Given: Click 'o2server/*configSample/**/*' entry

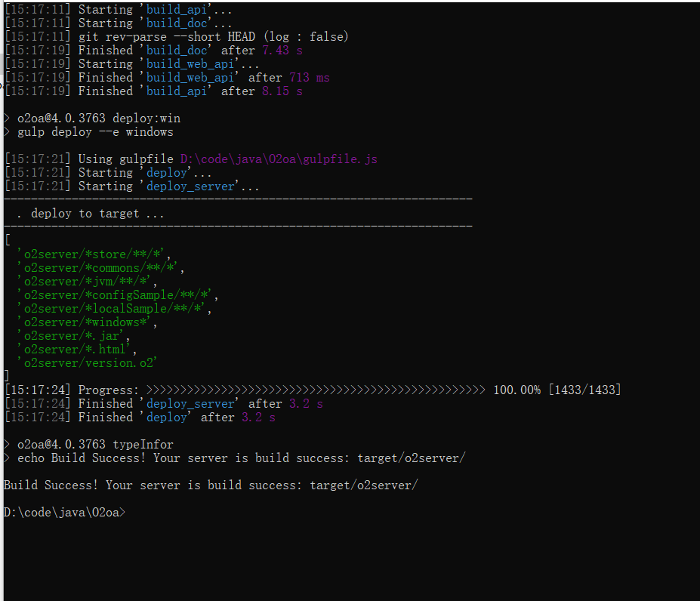Looking at the screenshot, I should 117,295.
